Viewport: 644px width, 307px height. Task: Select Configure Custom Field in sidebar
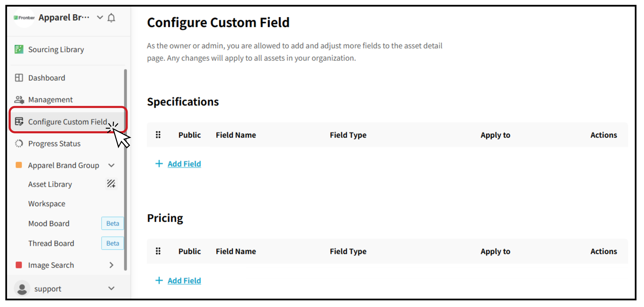[68, 122]
